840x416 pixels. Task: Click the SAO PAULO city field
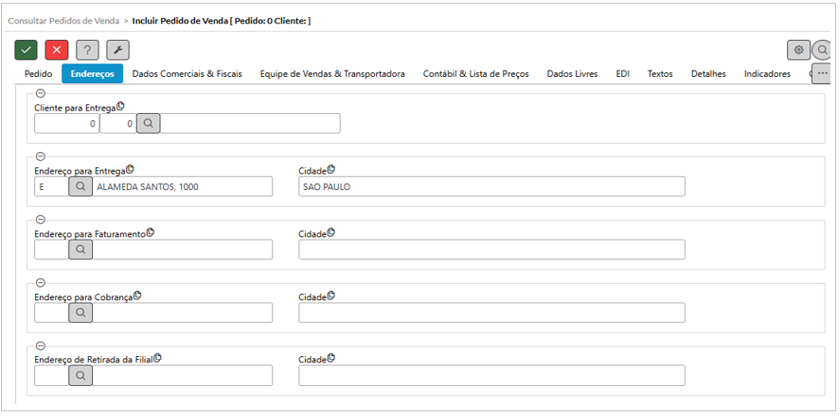coord(492,187)
